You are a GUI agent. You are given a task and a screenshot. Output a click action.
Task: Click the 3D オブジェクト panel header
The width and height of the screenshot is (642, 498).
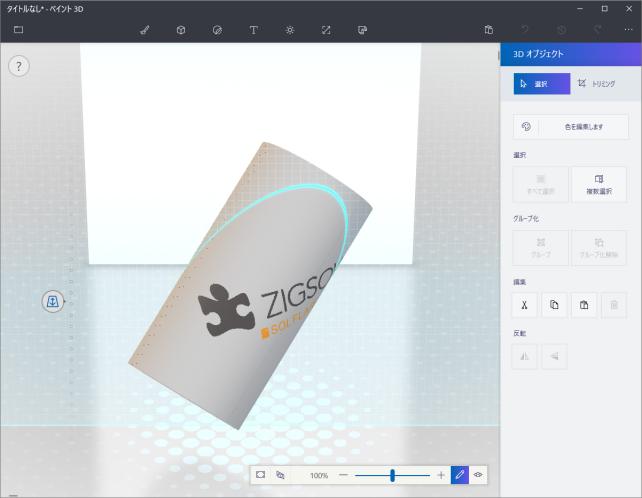[571, 54]
